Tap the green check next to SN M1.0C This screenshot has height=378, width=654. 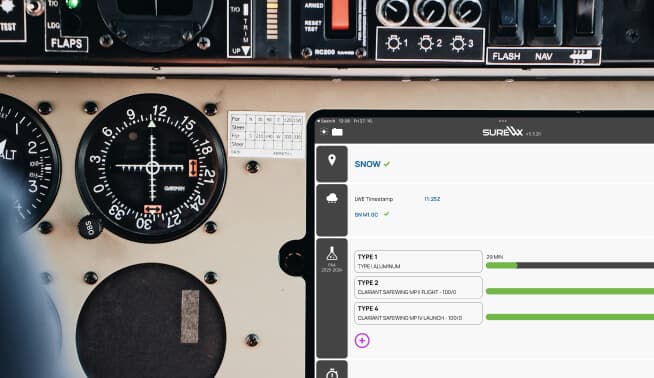387,214
